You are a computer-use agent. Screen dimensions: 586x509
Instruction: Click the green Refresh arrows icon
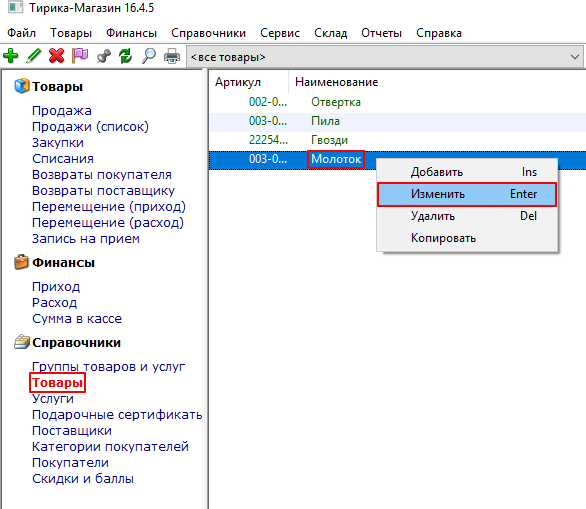pos(126,56)
